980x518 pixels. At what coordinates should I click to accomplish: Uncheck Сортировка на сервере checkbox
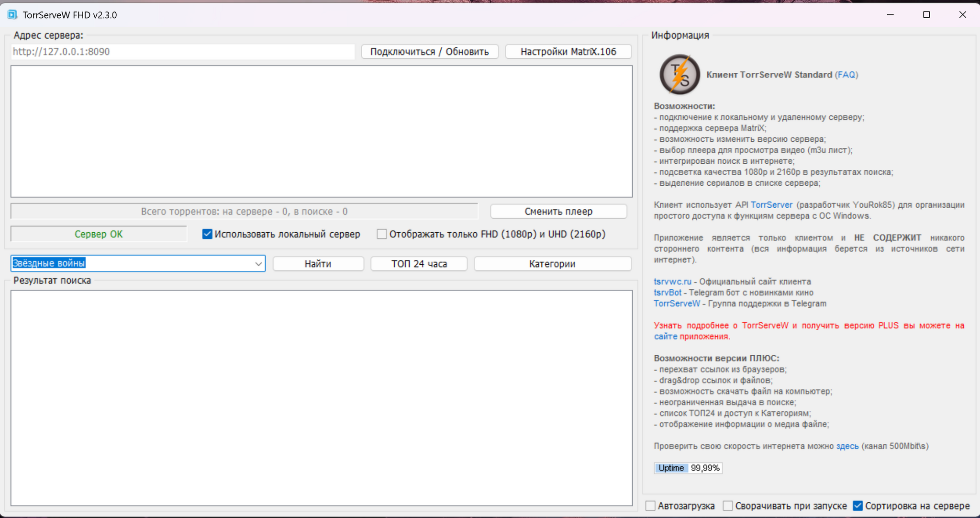point(858,506)
